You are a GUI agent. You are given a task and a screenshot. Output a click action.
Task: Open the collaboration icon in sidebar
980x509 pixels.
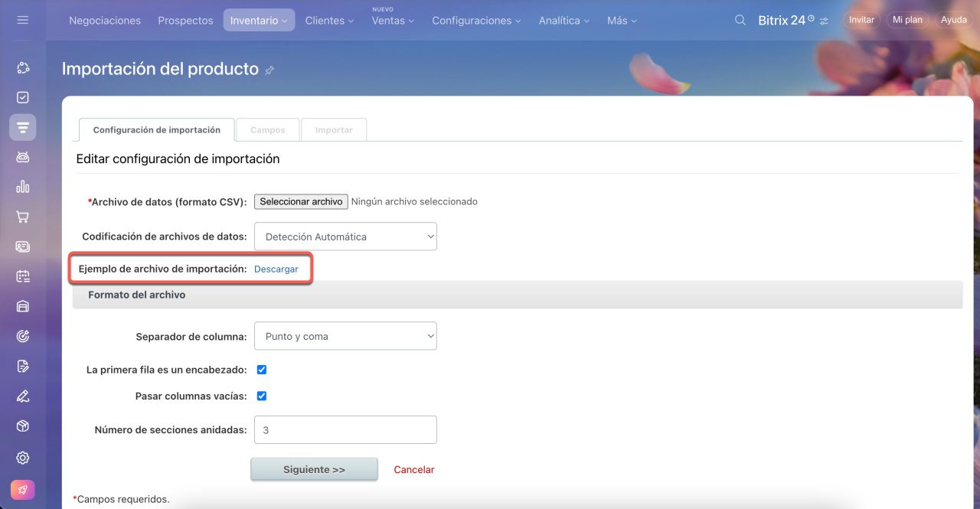pyautogui.click(x=23, y=68)
